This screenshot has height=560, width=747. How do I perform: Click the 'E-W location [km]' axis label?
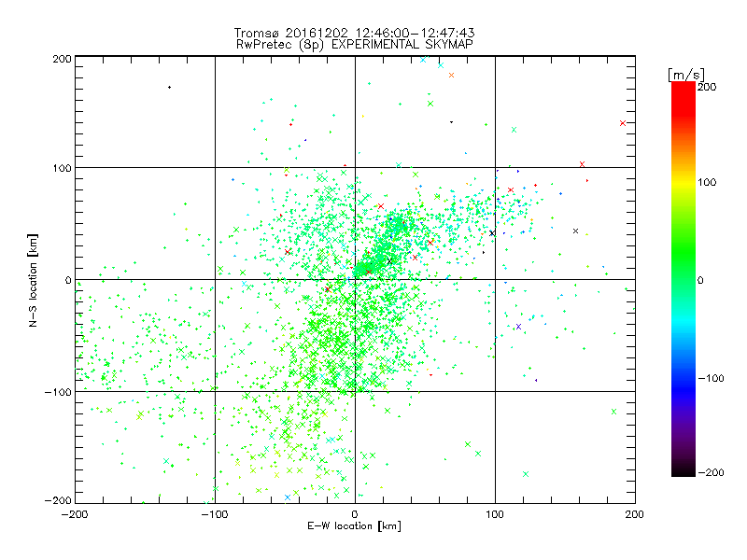point(354,525)
